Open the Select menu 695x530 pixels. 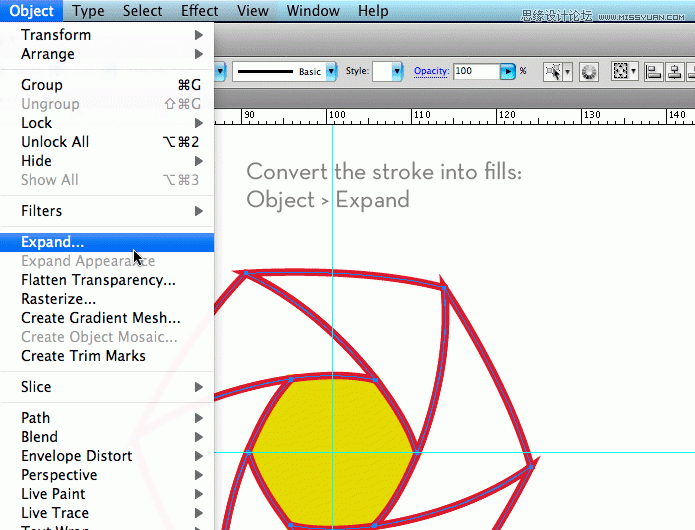pos(142,11)
